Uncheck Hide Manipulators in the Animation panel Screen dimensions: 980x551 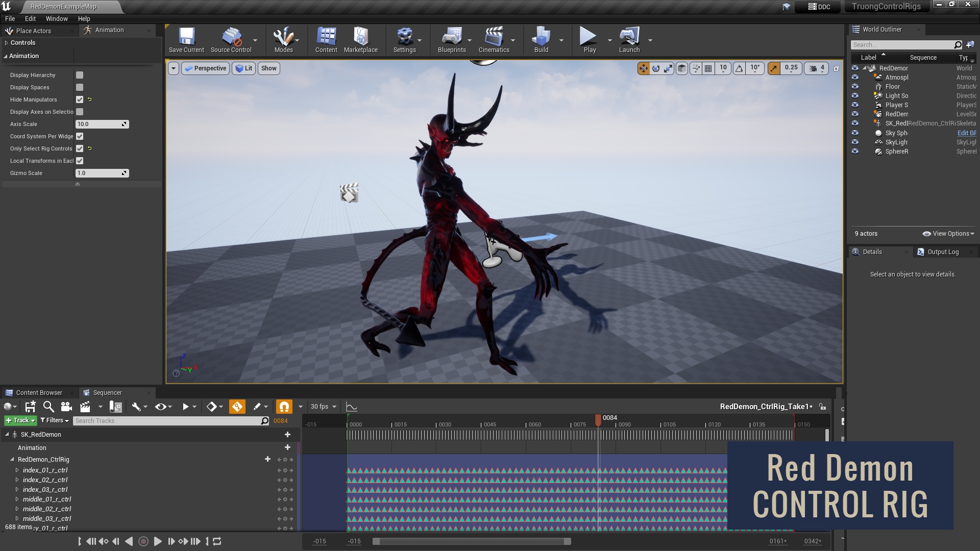click(x=79, y=99)
